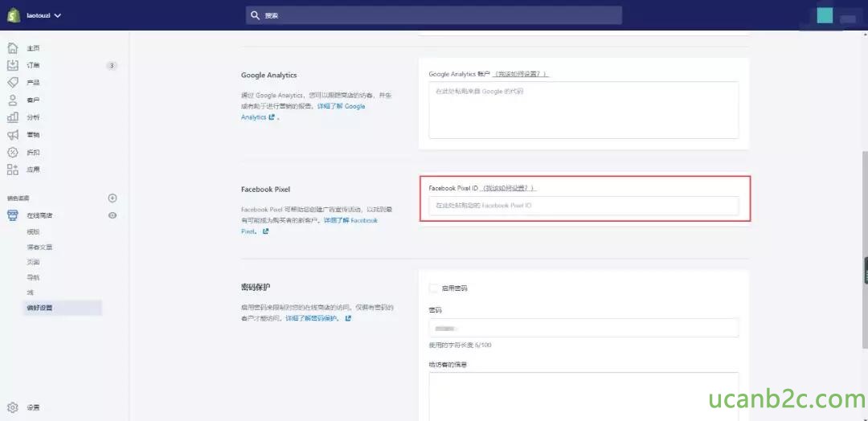The height and width of the screenshot is (421, 868).
Task: Open the account avatar in top bar
Action: tap(825, 15)
